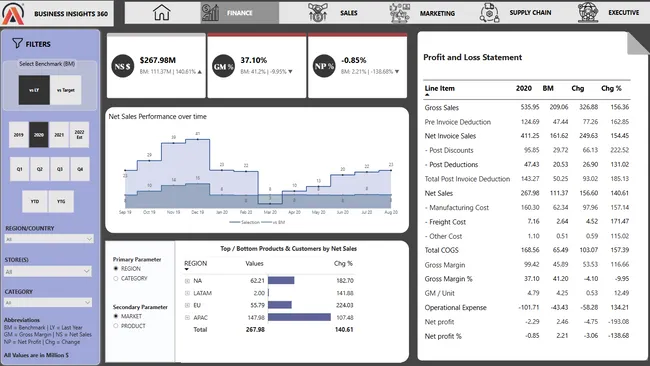
Task: Open the STORE(S) dropdown
Action: (48, 271)
